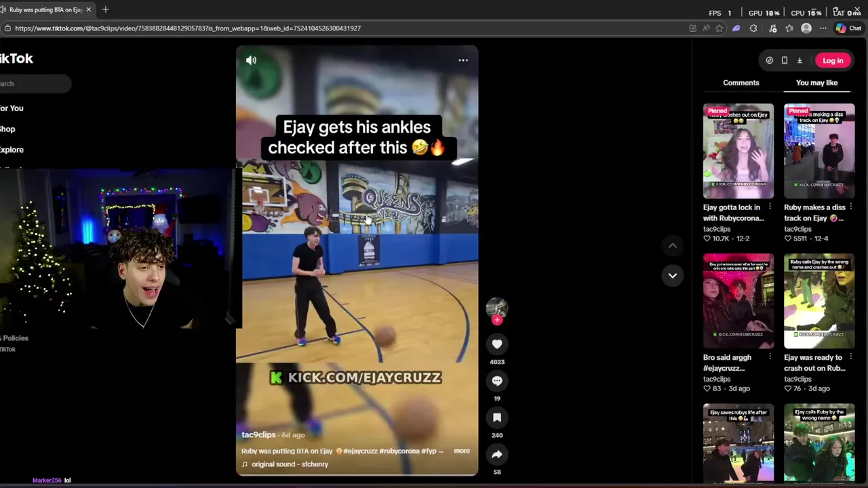Expand the caption by clicking 'more'
The image size is (868, 488).
point(462,451)
